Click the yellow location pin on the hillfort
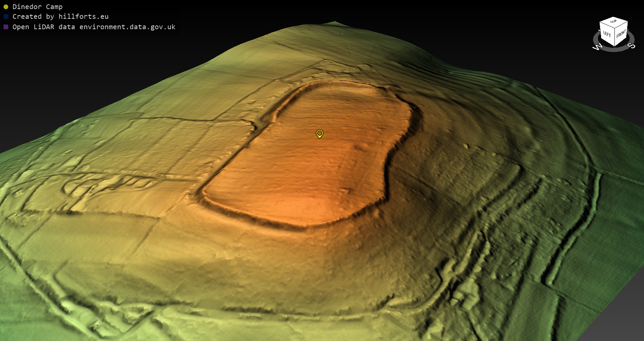Image resolution: width=644 pixels, height=341 pixels. pos(320,134)
